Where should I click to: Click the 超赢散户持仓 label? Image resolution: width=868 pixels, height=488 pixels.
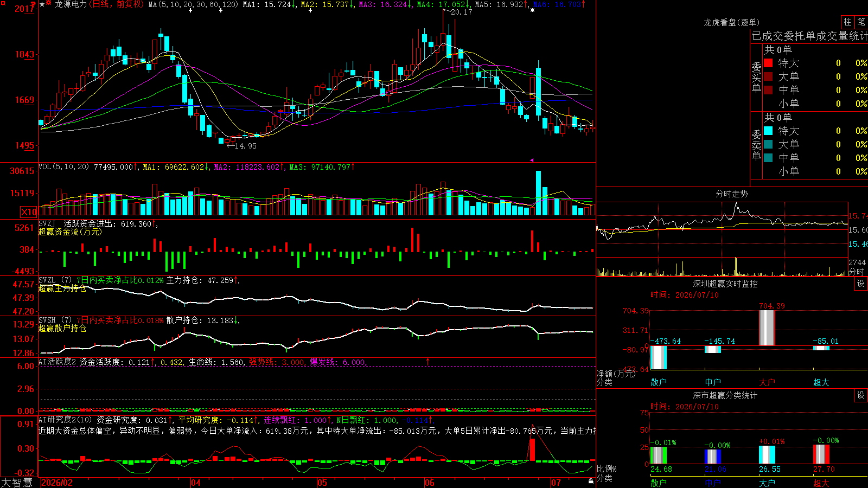click(62, 329)
